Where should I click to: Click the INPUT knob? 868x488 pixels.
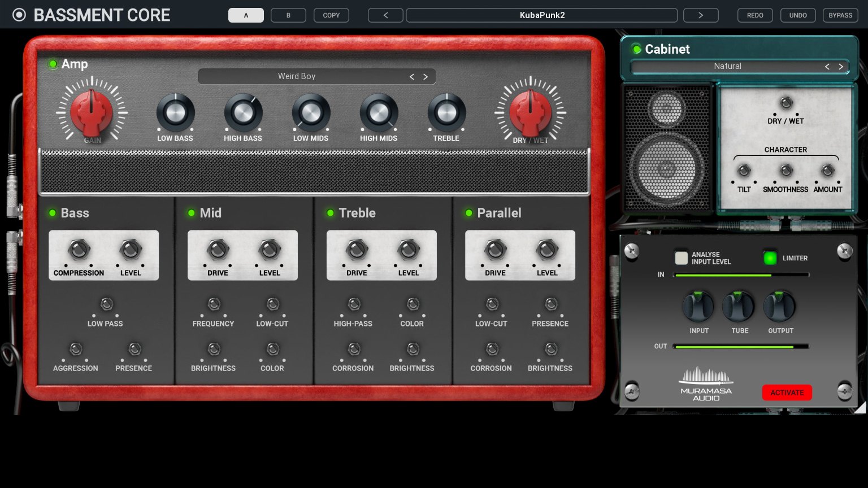tap(698, 307)
